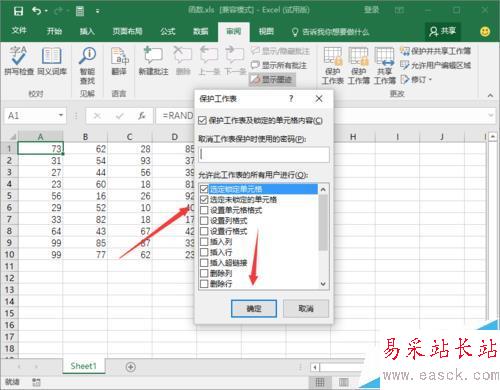500x390 pixels.
Task: Open the Home tab
Action: coord(54,31)
